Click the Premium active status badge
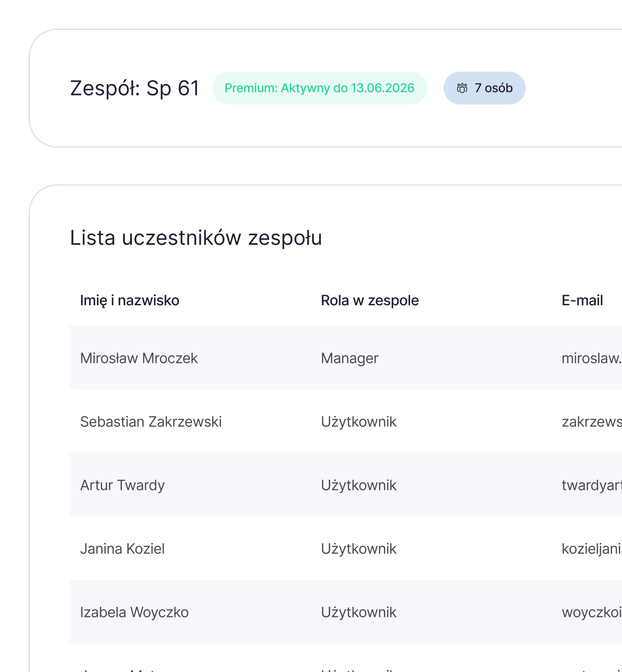The height and width of the screenshot is (672, 622). pyautogui.click(x=319, y=88)
